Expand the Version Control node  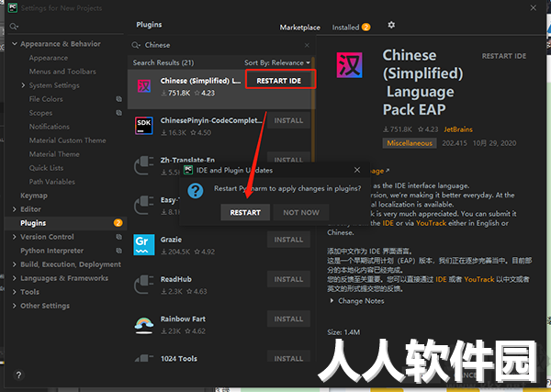coord(15,237)
